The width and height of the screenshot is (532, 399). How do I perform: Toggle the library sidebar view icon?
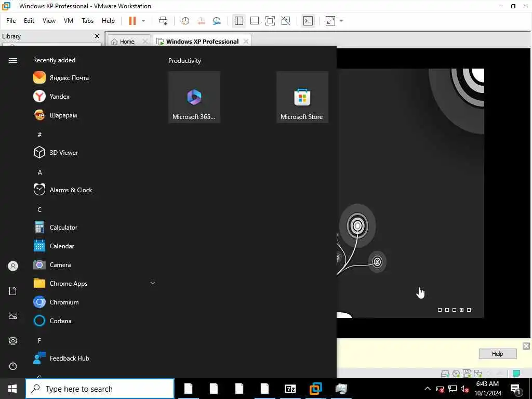(x=239, y=21)
